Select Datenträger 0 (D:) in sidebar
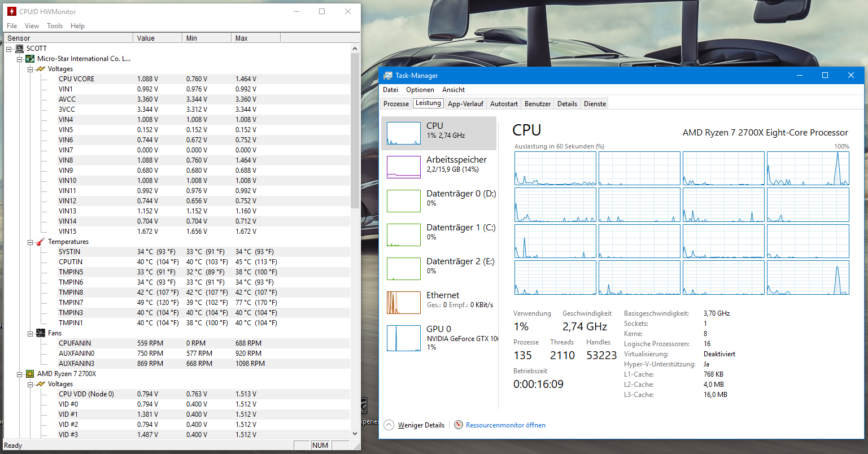The width and height of the screenshot is (868, 454). pyautogui.click(x=439, y=201)
